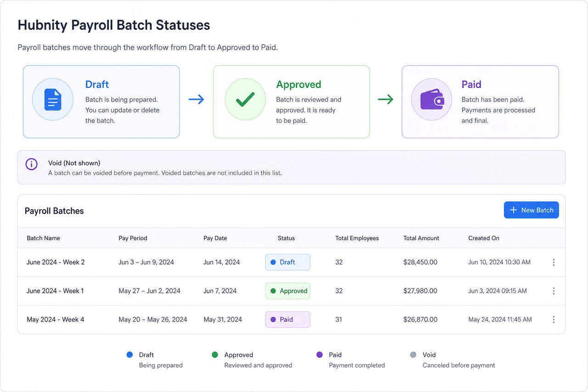This screenshot has width=588, height=392.
Task: Click the Paid wallet icon
Action: point(432,99)
